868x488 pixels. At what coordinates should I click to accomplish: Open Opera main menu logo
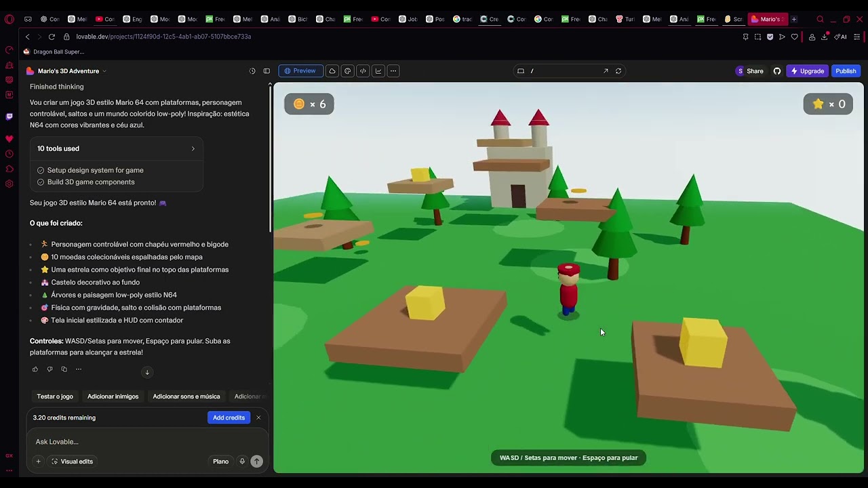[9, 19]
